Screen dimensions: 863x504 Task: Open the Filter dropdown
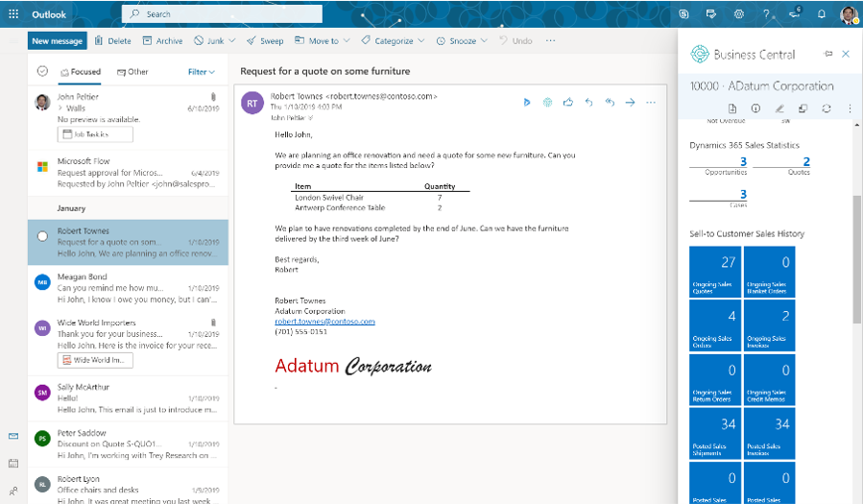[202, 72]
